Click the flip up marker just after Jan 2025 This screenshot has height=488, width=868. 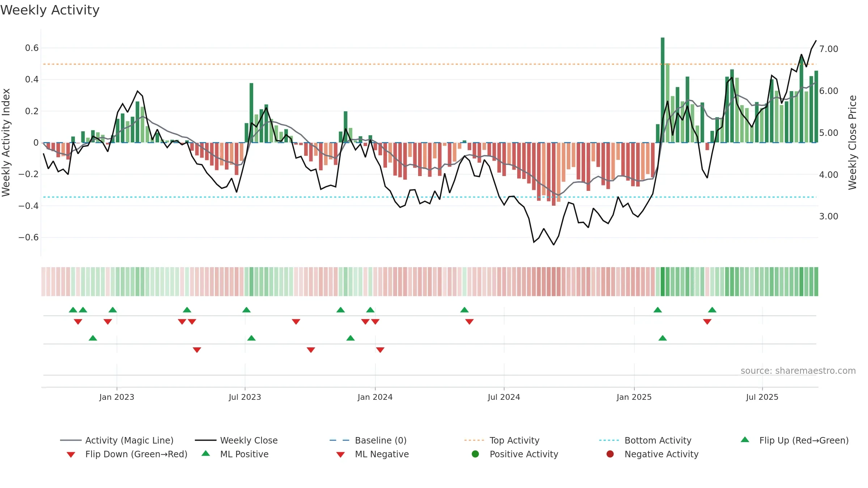658,310
